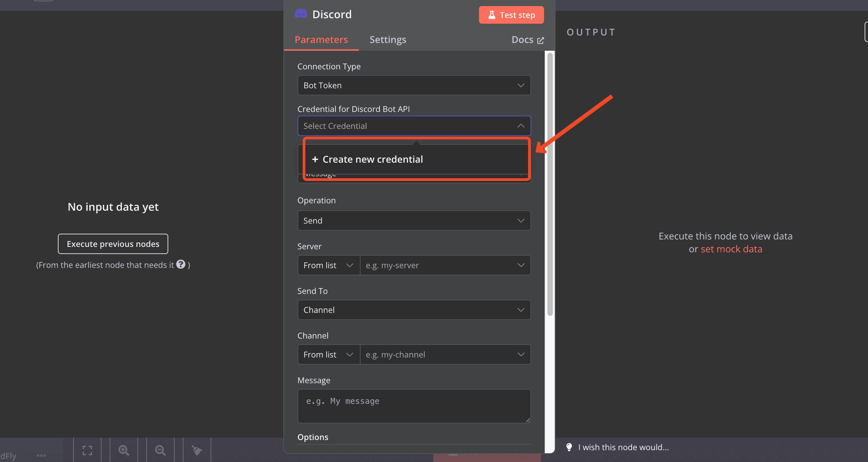Click the OUTPUT panel heading
The image size is (868, 462).
tap(591, 32)
